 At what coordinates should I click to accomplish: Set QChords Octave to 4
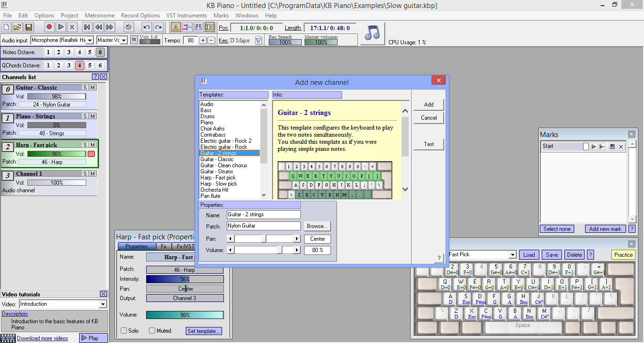point(79,65)
